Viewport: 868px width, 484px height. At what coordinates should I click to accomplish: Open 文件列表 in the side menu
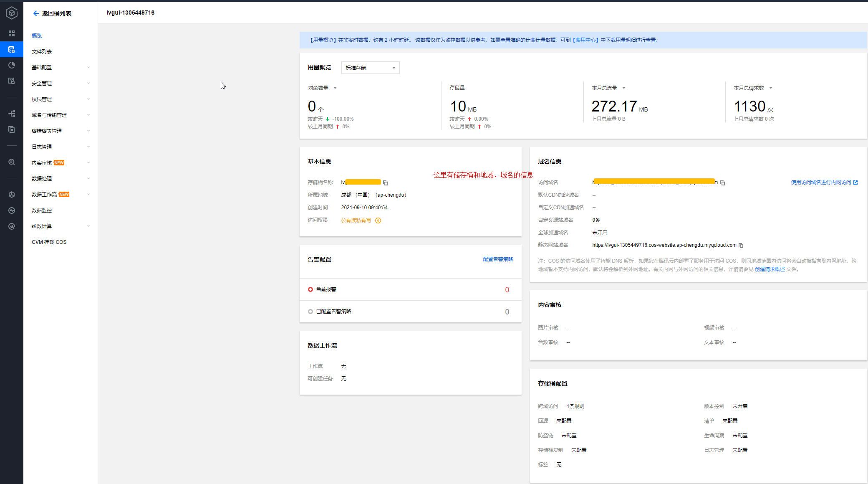click(42, 52)
